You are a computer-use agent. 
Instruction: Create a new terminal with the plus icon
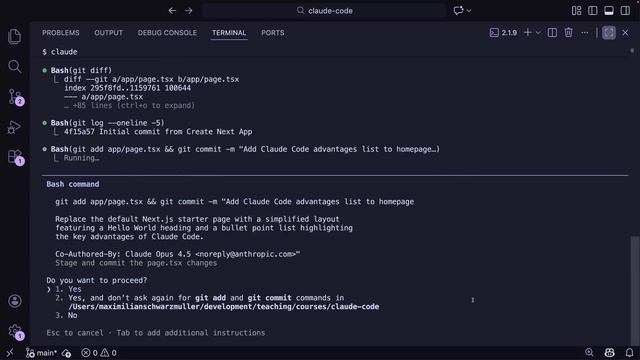tap(527, 33)
